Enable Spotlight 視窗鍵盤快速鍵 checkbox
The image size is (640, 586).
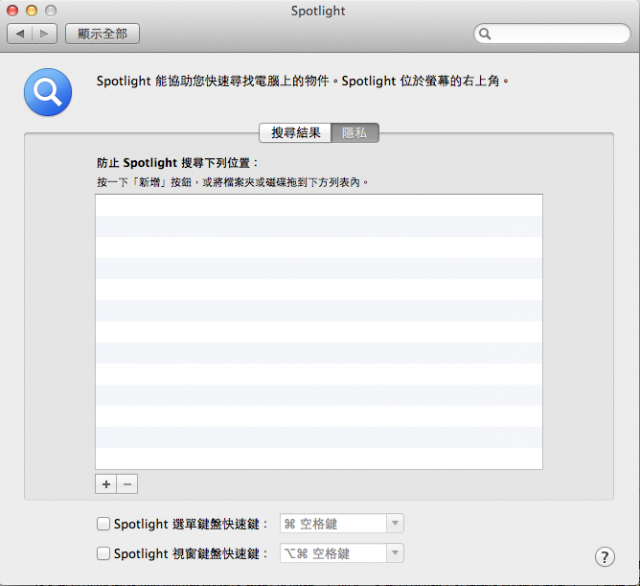(x=103, y=553)
